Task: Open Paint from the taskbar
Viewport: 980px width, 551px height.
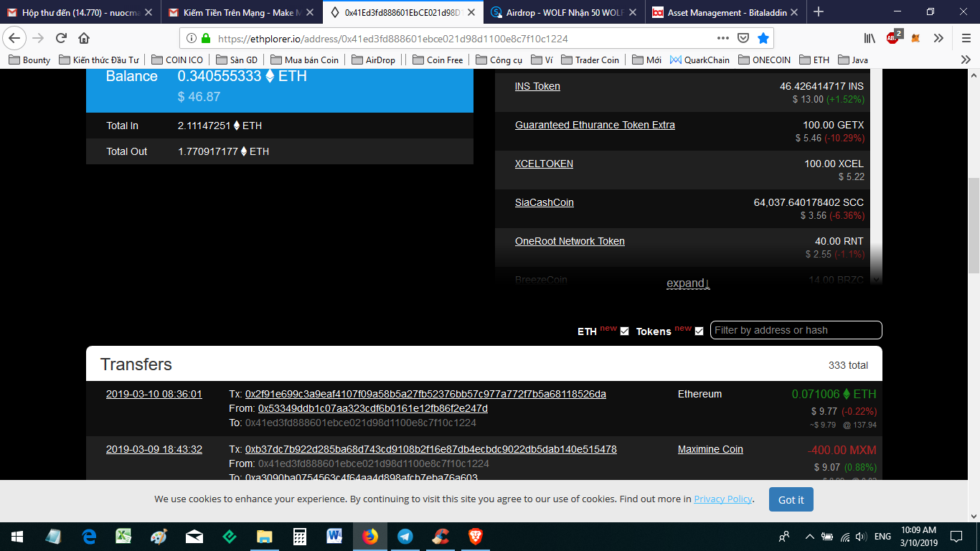Action: [159, 536]
